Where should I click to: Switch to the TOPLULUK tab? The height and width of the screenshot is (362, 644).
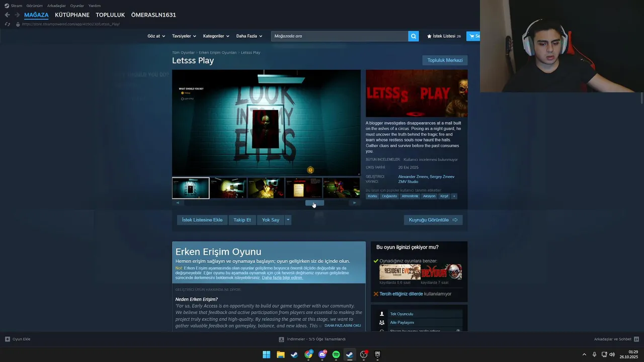(110, 15)
